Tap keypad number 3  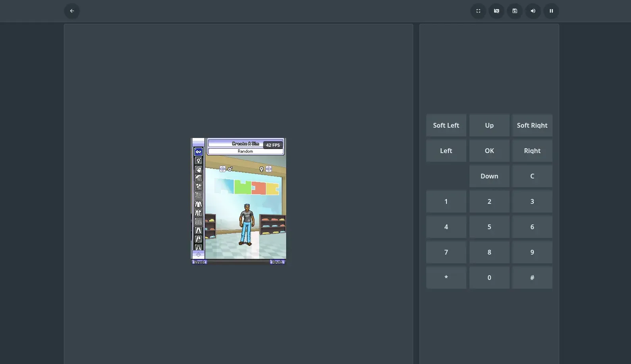[532, 201]
